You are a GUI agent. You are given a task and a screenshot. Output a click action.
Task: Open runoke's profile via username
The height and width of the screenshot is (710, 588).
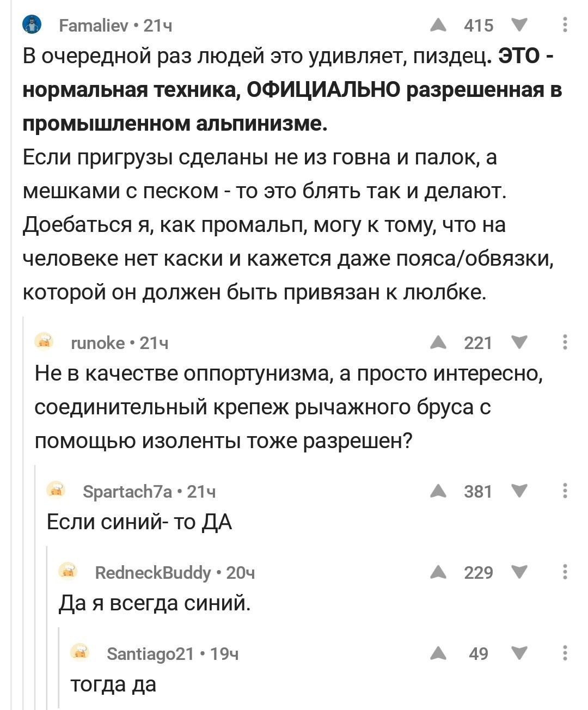click(98, 343)
